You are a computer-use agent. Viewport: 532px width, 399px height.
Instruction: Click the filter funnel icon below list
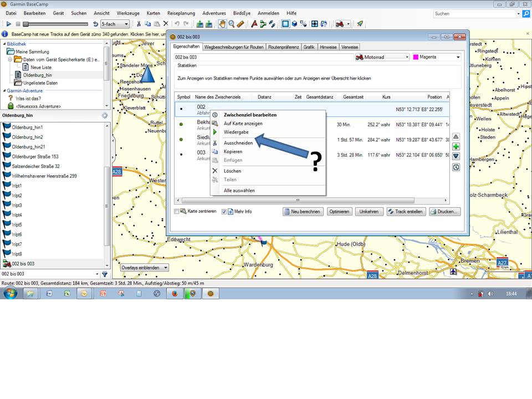pyautogui.click(x=105, y=274)
